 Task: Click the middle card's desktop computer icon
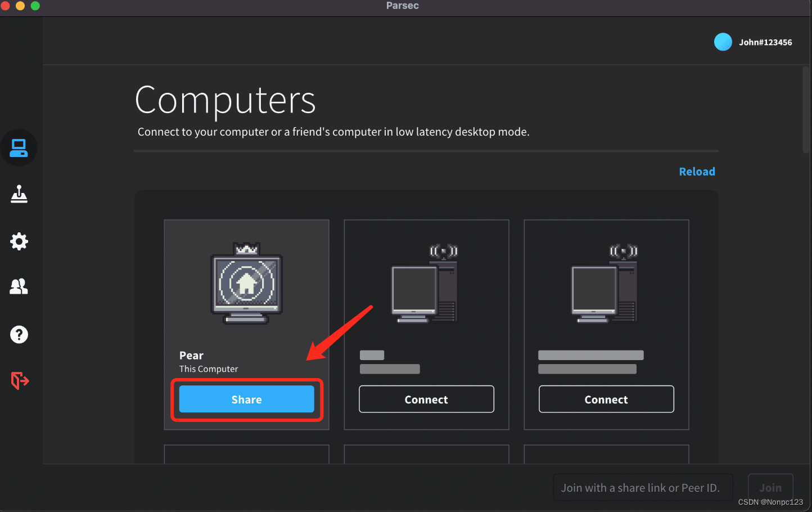pyautogui.click(x=425, y=284)
